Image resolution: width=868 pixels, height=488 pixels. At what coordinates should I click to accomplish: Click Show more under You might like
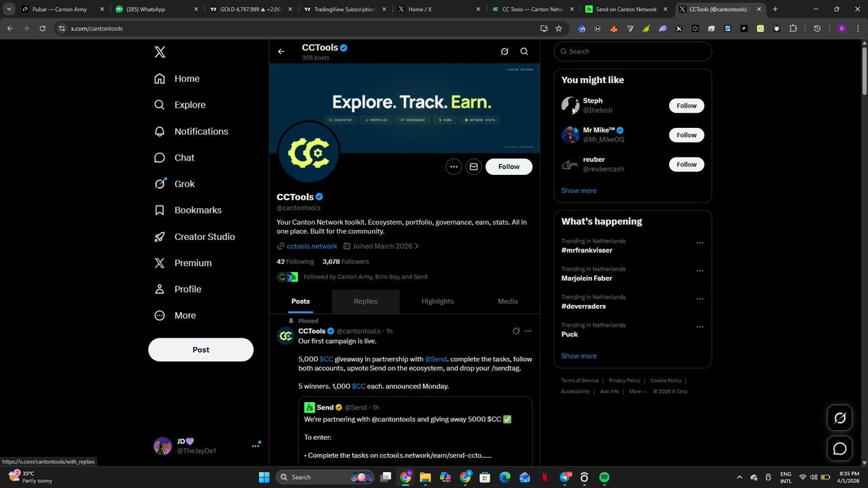(x=579, y=191)
